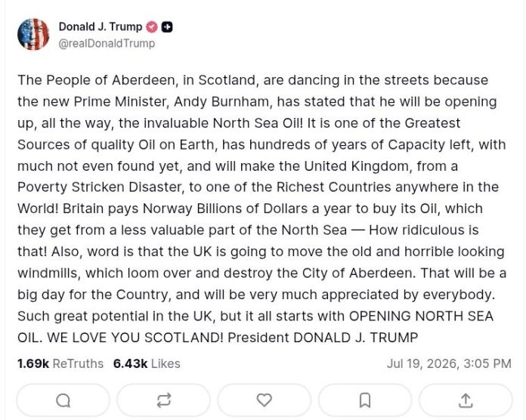Click the reply speech bubble icon
Viewport: 526px width, 420px height.
coord(63,400)
